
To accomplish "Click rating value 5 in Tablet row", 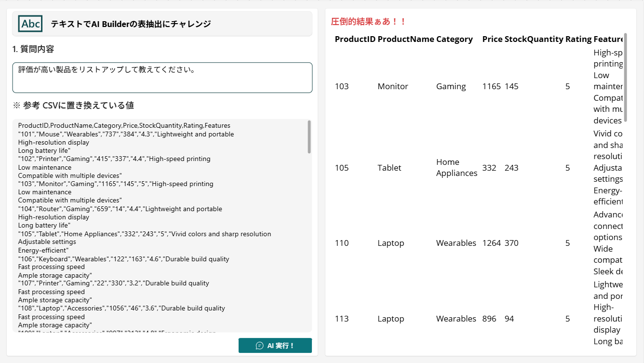I will pos(568,168).
